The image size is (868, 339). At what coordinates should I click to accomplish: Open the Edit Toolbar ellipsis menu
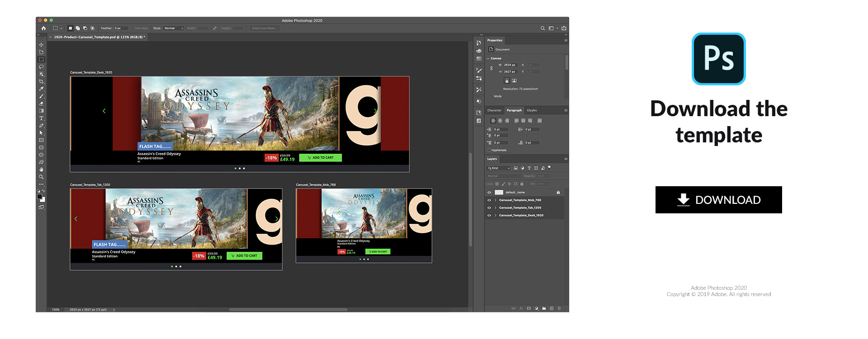click(41, 184)
